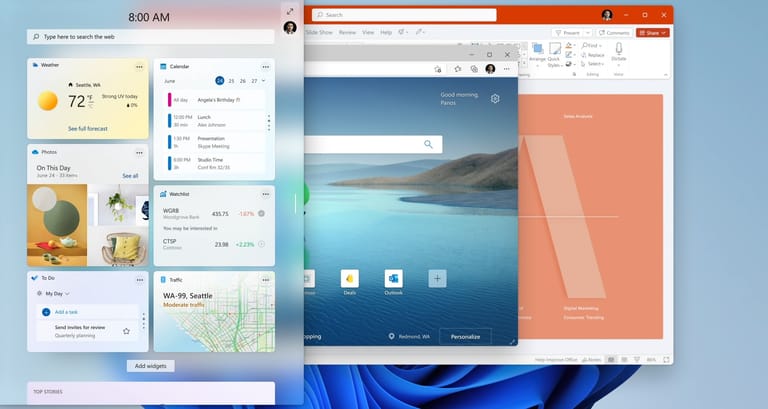Screen dimensions: 768x409
Task: Switch PowerPoint to Normal view in status bar
Action: click(611, 360)
